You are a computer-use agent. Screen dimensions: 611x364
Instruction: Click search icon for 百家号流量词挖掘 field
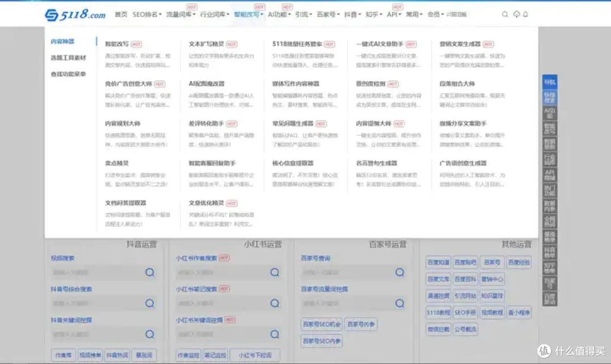(x=400, y=304)
